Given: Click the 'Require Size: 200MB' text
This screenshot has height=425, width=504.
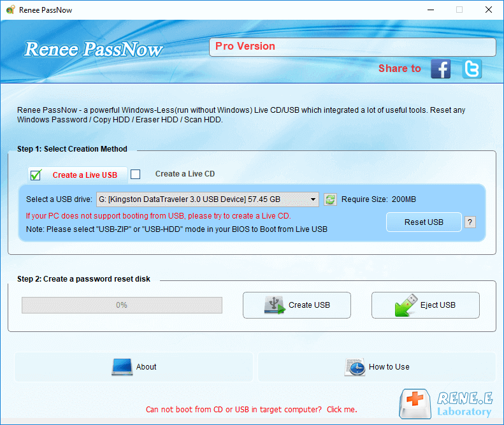Looking at the screenshot, I should pos(378,199).
